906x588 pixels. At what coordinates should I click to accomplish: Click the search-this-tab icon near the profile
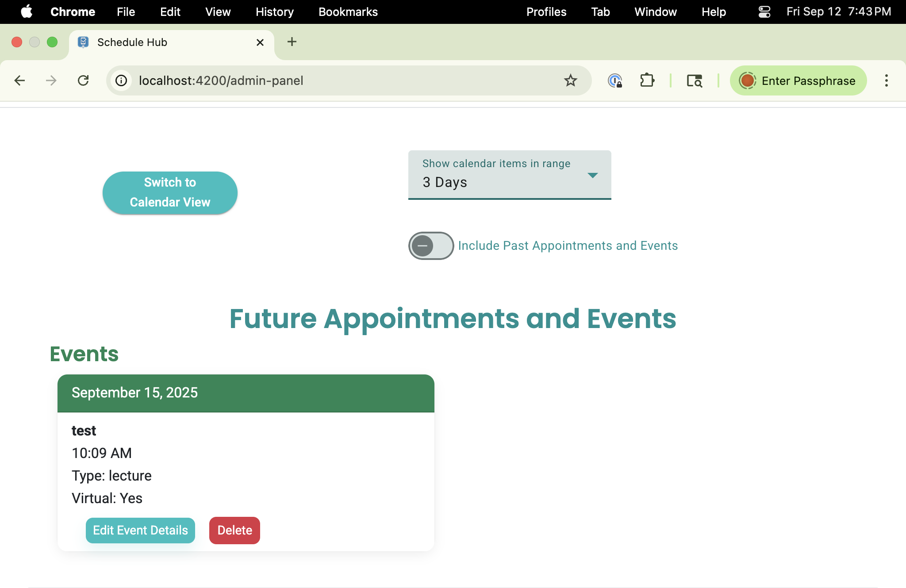click(x=694, y=80)
